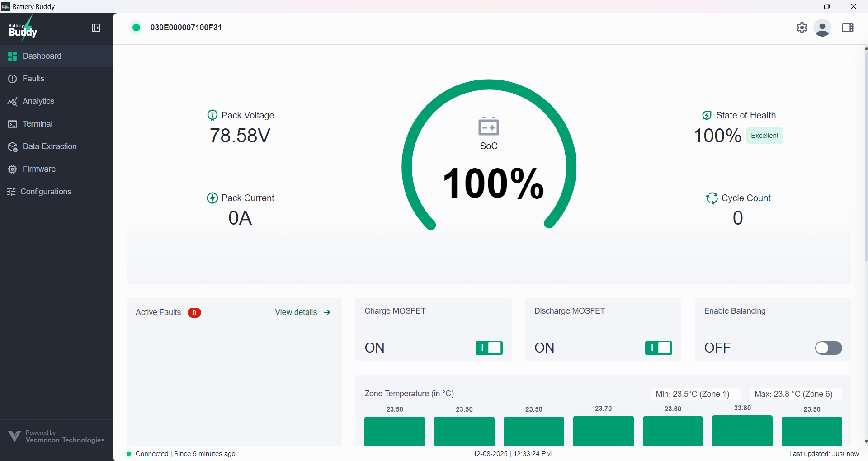This screenshot has height=461, width=868.
Task: Open the Firmware page
Action: pos(39,169)
